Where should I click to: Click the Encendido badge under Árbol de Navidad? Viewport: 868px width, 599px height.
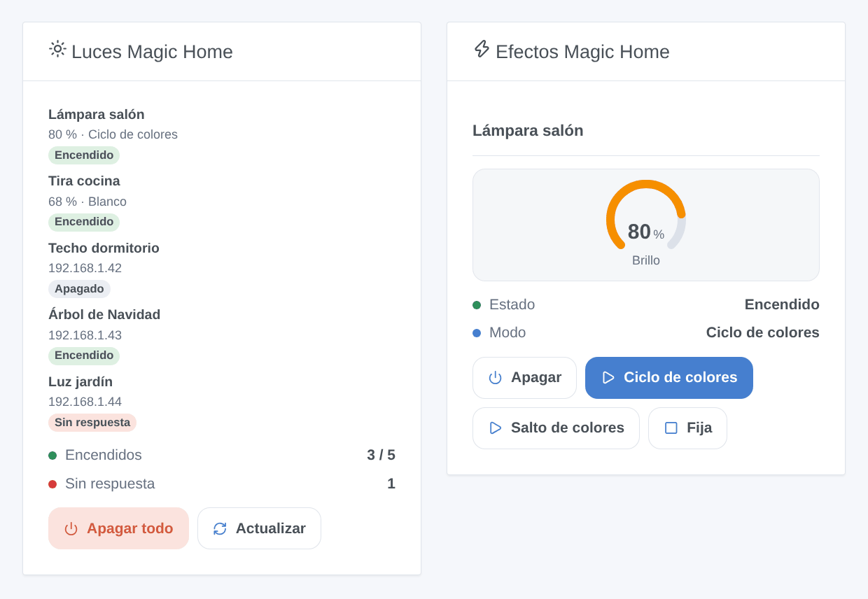[84, 355]
